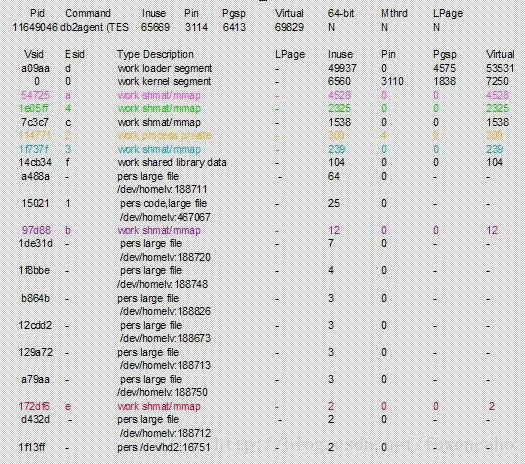Select Vsid 1f13ff
525x464 pixels.
pos(32,447)
